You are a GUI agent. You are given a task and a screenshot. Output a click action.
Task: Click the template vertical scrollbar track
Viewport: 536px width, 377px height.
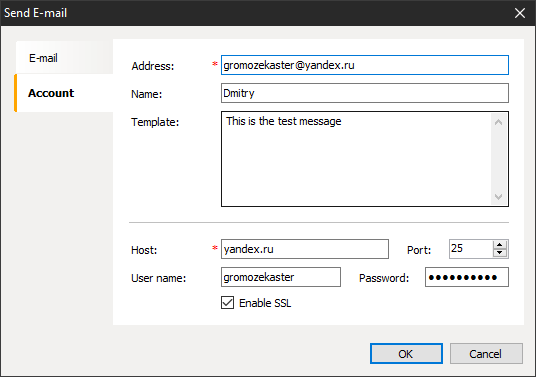(x=498, y=159)
